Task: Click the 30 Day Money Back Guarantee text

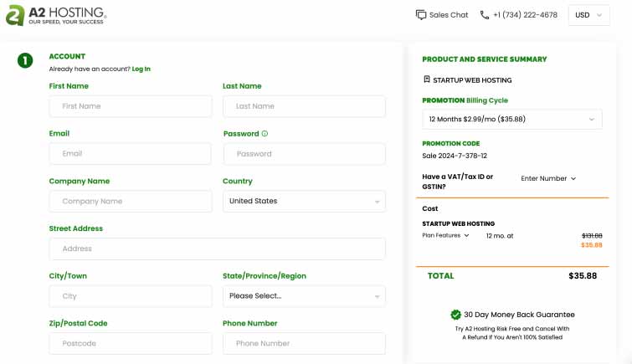Action: [x=519, y=315]
